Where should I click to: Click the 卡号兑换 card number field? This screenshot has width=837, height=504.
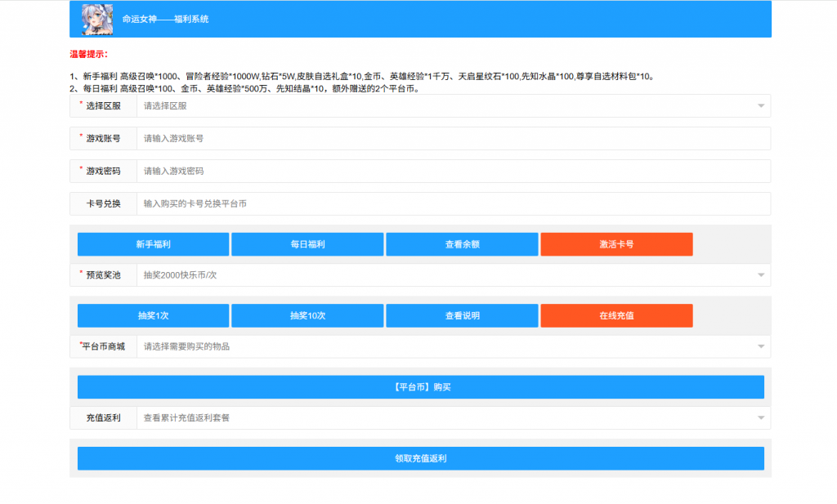click(x=453, y=204)
